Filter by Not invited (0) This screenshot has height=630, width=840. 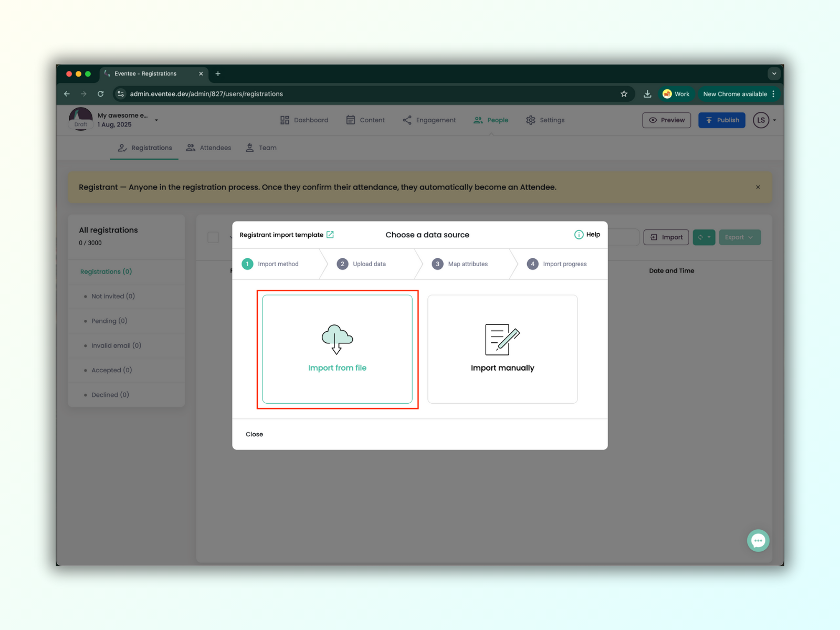pyautogui.click(x=113, y=296)
